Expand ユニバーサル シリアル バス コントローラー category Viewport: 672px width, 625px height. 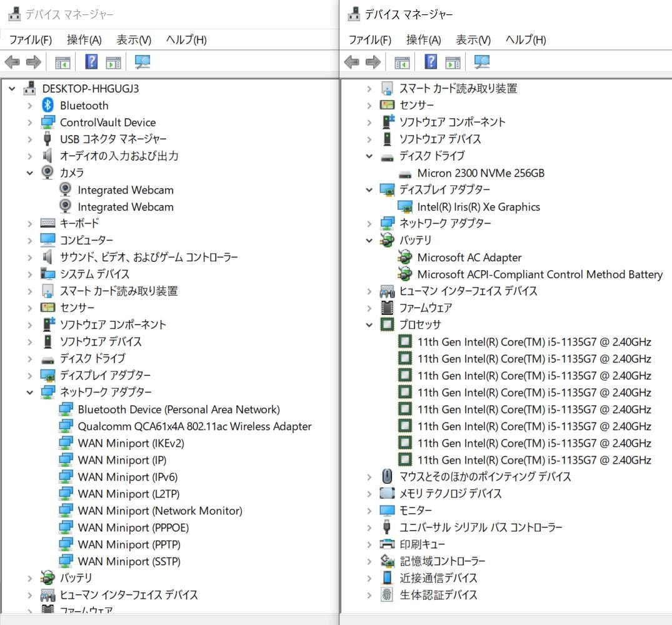click(369, 527)
